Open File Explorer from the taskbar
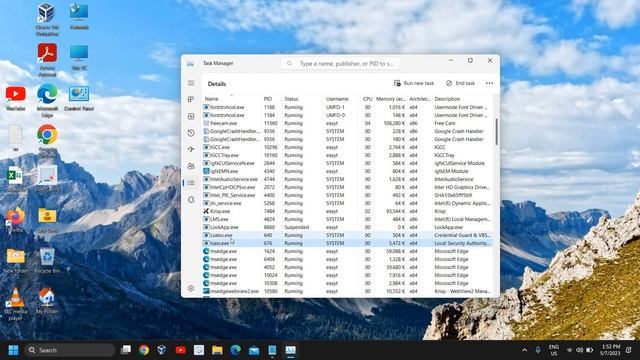The image size is (640, 360). tap(217, 350)
